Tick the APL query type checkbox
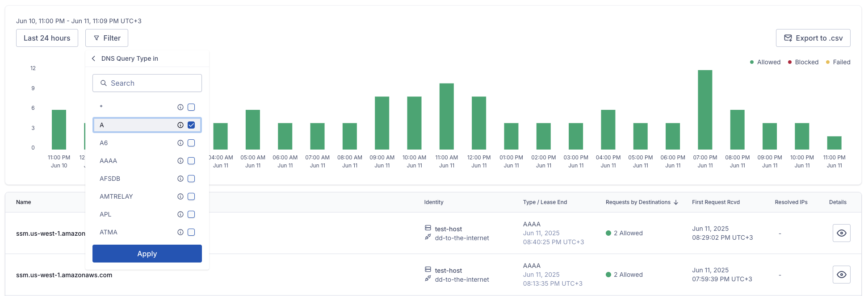 (191, 214)
